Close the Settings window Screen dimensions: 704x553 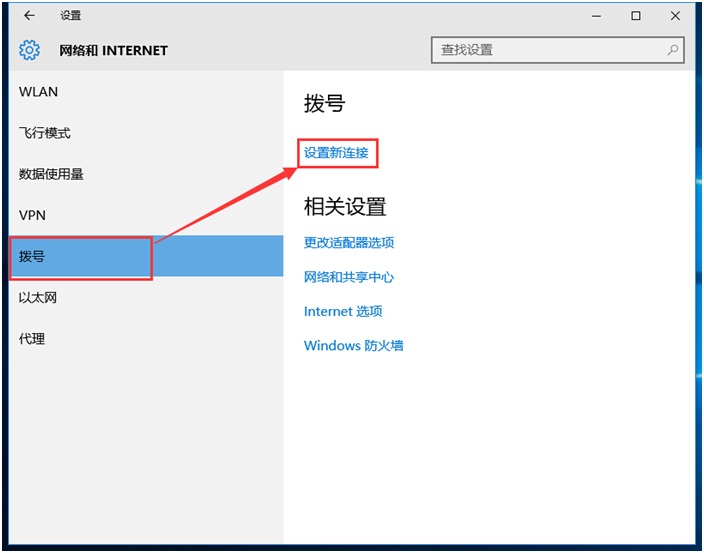[675, 16]
